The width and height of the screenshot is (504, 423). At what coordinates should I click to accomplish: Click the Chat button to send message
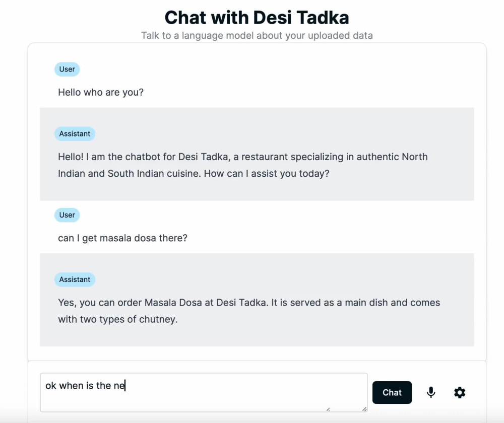click(392, 392)
